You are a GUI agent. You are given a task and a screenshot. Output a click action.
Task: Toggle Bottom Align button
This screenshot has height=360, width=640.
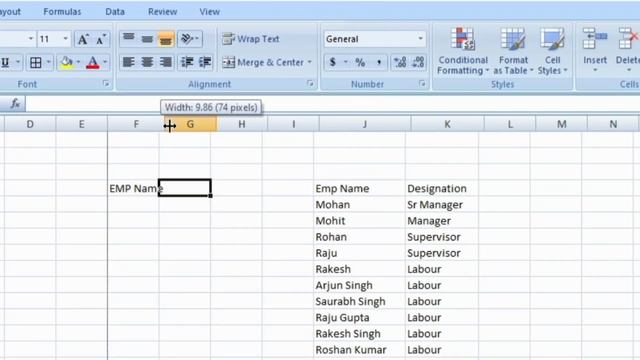click(165, 39)
